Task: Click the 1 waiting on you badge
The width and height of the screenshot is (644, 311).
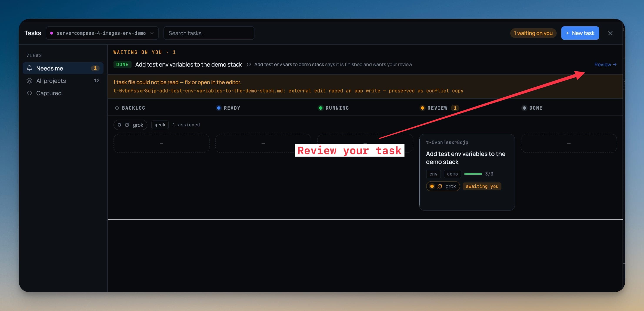Action: (533, 33)
